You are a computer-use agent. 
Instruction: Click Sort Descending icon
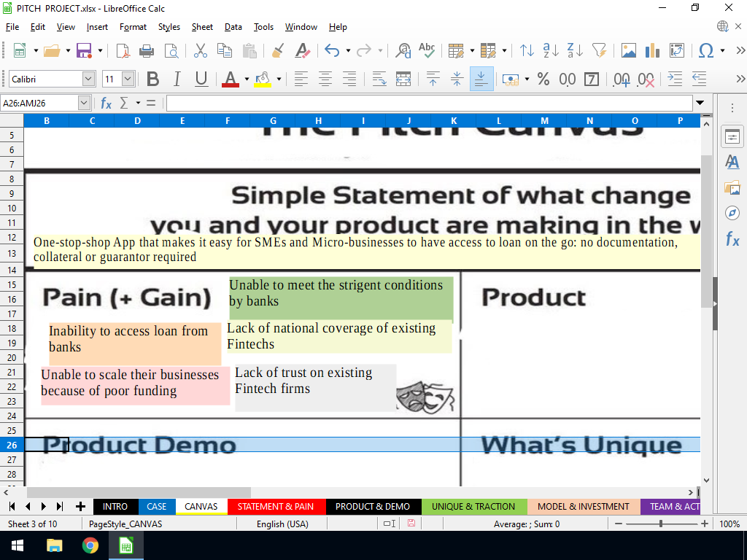575,50
